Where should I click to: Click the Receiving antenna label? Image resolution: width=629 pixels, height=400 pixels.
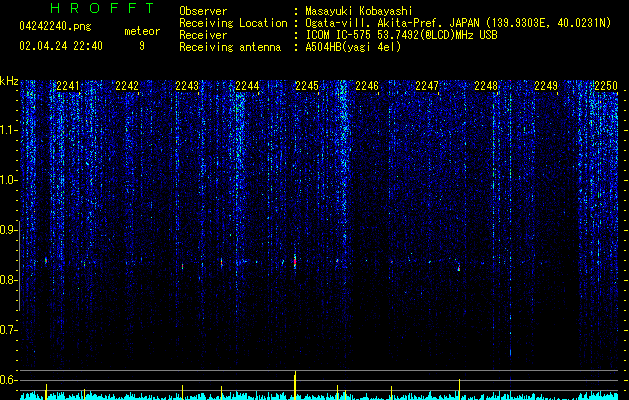coord(230,47)
